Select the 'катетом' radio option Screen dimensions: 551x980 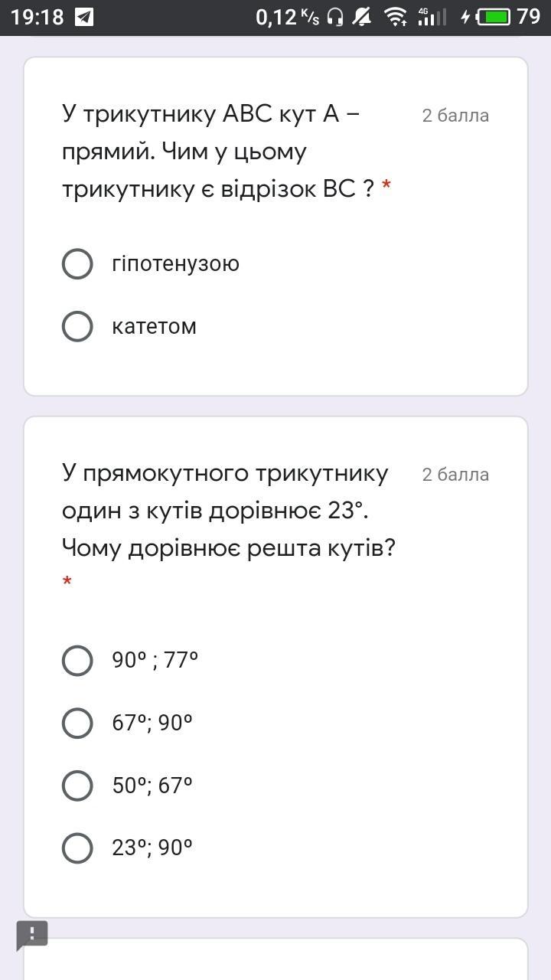77,326
